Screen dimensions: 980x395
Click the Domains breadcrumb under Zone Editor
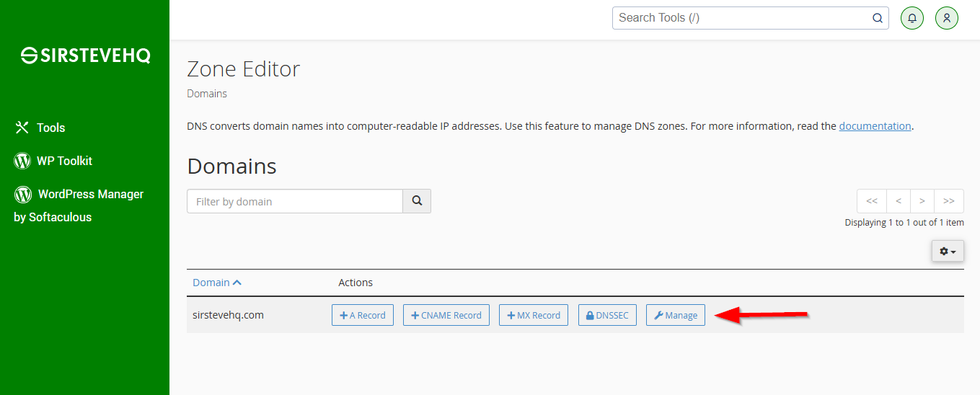click(207, 94)
